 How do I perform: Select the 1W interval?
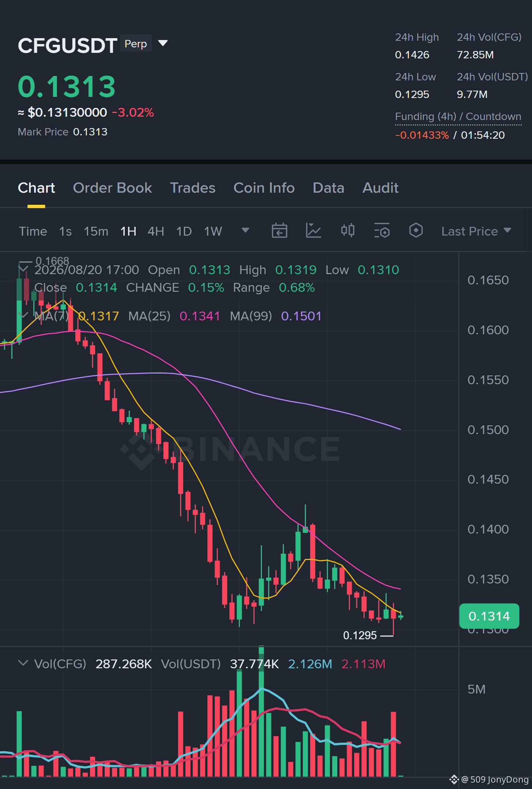coord(213,231)
